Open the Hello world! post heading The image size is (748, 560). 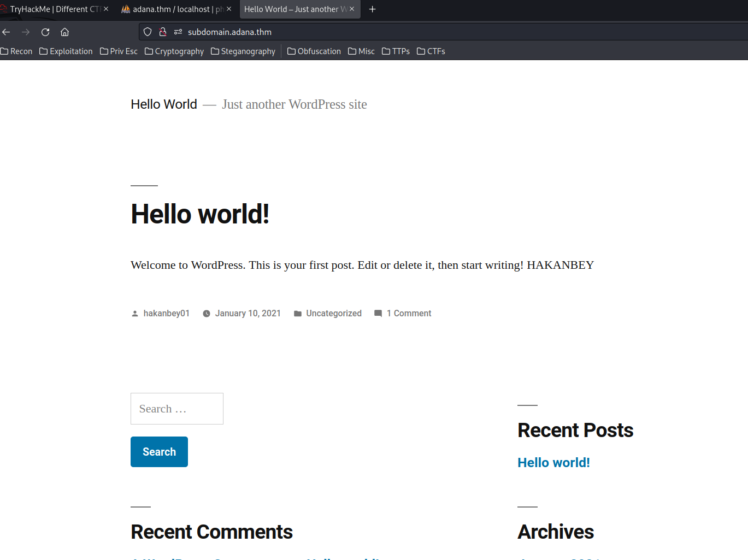coord(200,214)
